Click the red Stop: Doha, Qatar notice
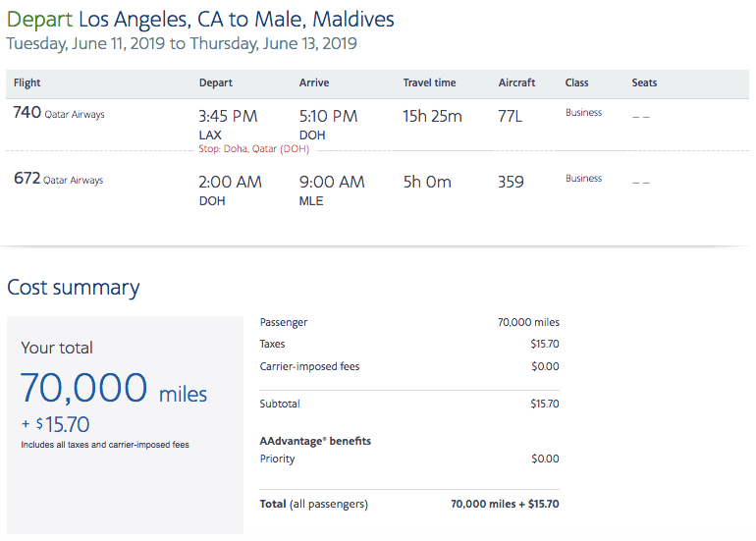Image resolution: width=756 pixels, height=541 pixels. click(254, 148)
